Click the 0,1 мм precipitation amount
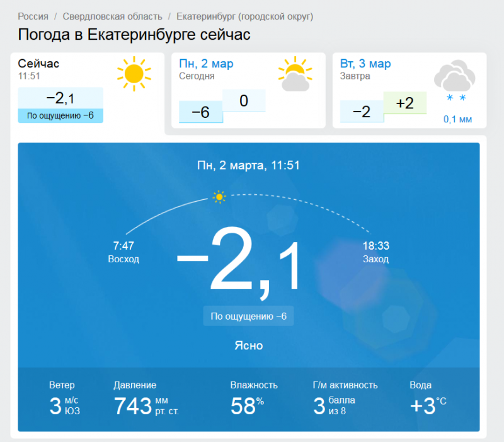 point(458,119)
